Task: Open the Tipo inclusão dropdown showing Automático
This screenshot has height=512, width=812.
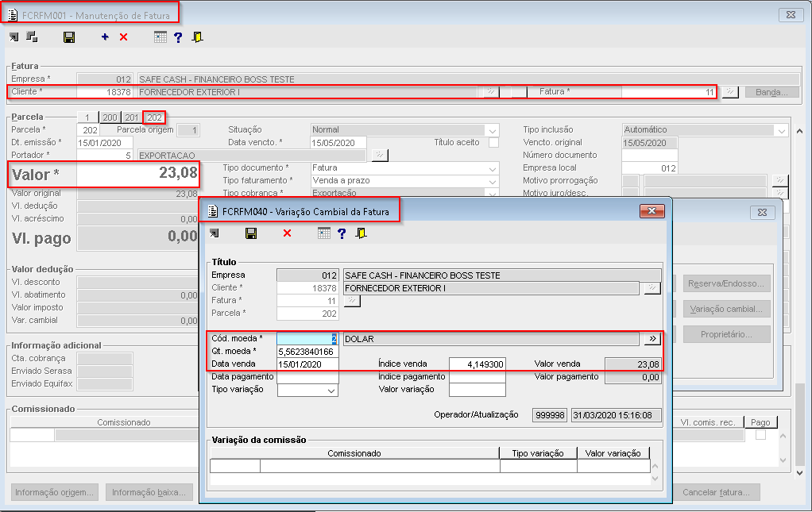Action: 782,130
